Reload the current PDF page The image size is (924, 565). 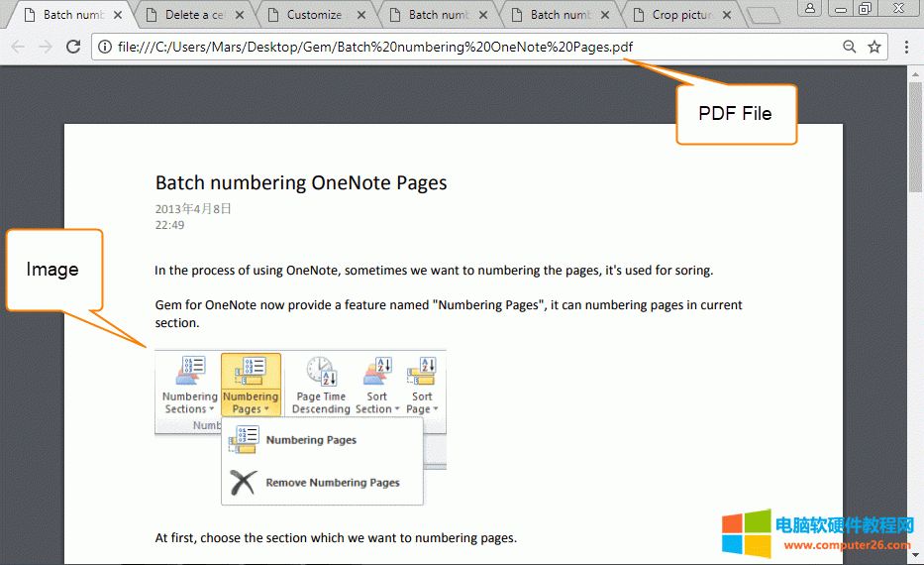pyautogui.click(x=73, y=47)
